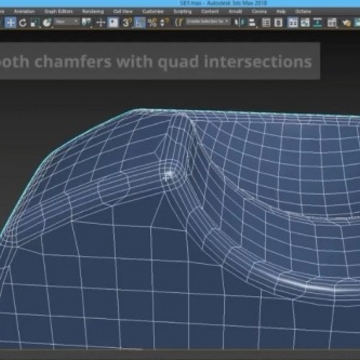
Task: Click the Use Pivot Point Center icon
Action: (87, 23)
